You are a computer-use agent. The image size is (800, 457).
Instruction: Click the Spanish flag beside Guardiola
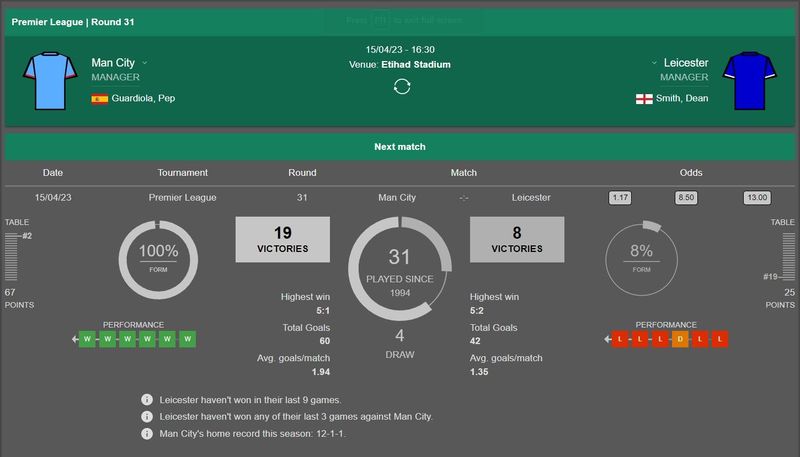coord(99,99)
